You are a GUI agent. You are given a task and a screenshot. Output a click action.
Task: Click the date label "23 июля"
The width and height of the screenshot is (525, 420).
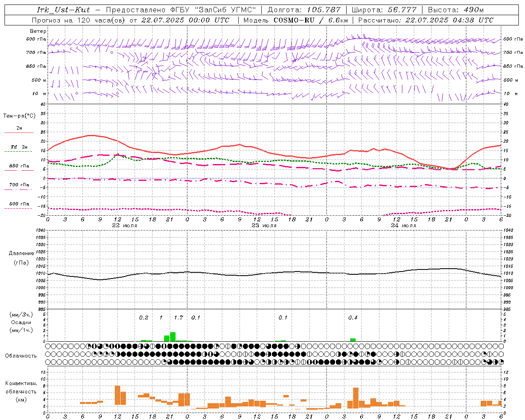click(x=264, y=226)
